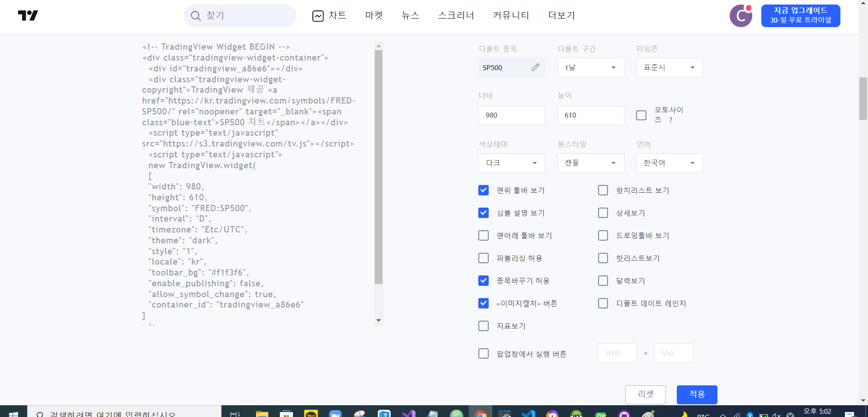
Task: Enable 팝업창에서 실행 버튼 checkbox
Action: click(x=483, y=353)
